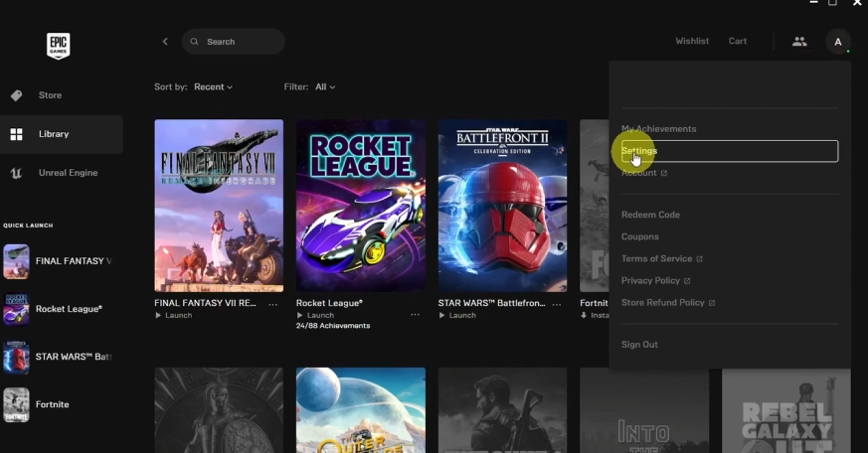Open Final Fantasy VII cover art

click(219, 206)
